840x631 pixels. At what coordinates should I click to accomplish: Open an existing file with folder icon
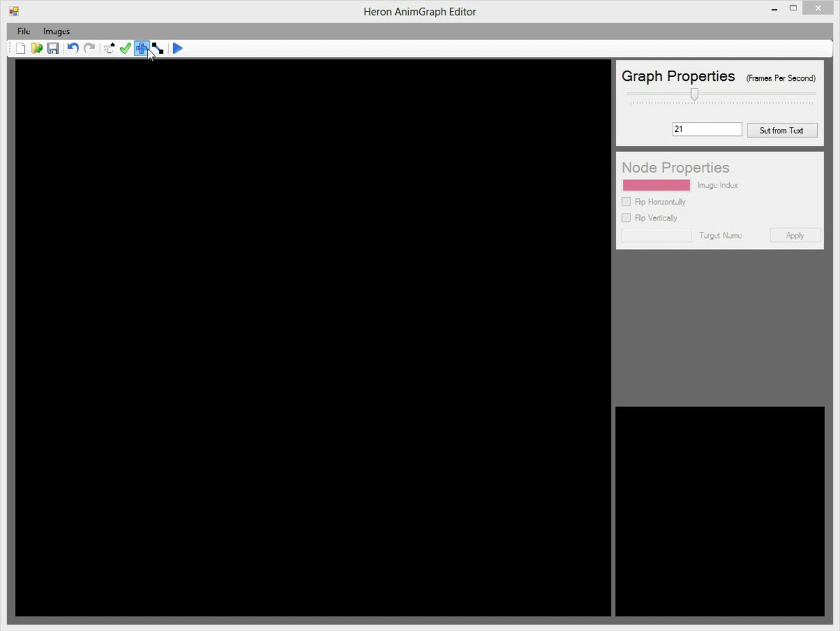tap(36, 49)
